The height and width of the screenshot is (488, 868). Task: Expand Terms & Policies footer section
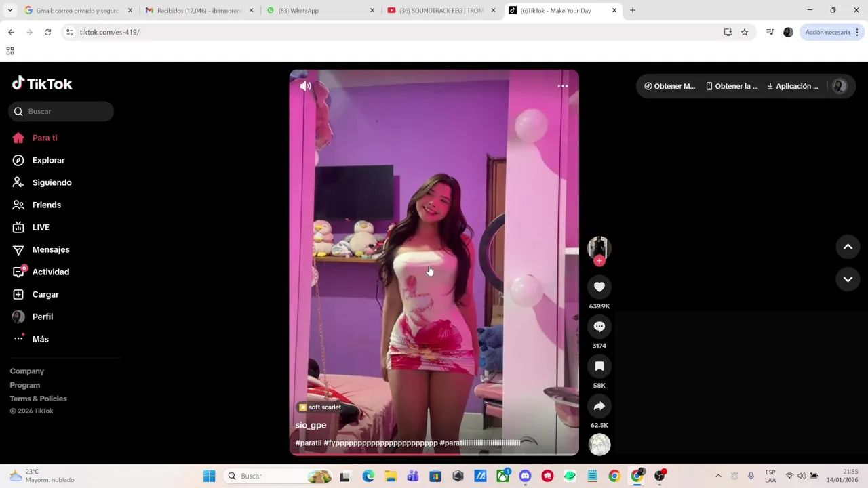pyautogui.click(x=39, y=399)
